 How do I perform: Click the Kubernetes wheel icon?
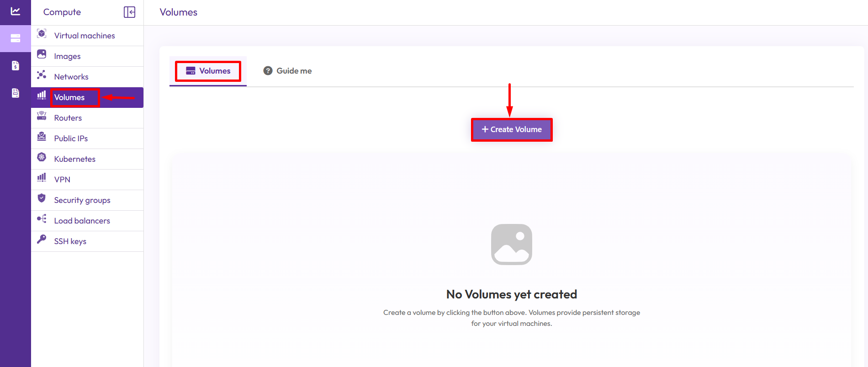42,157
